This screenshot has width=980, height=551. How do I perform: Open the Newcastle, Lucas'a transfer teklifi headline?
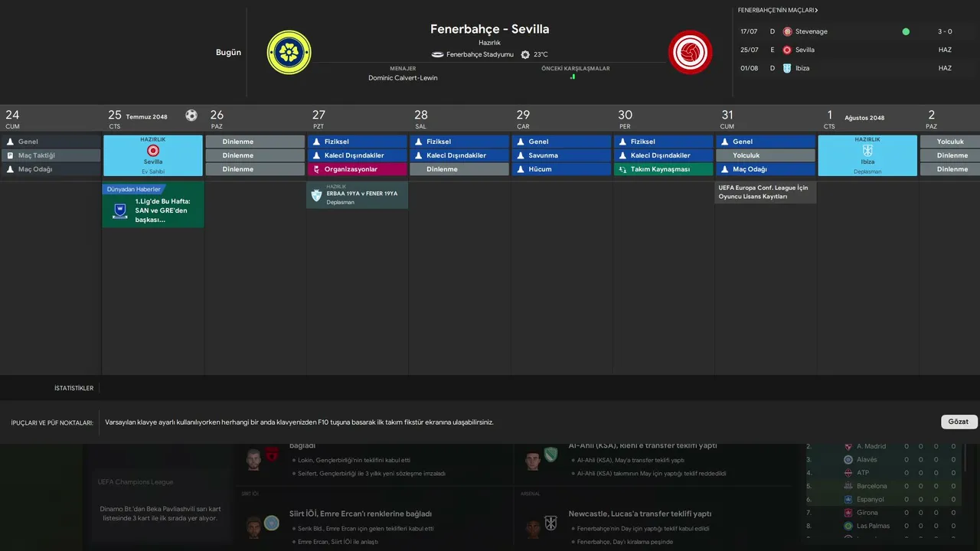coord(640,514)
